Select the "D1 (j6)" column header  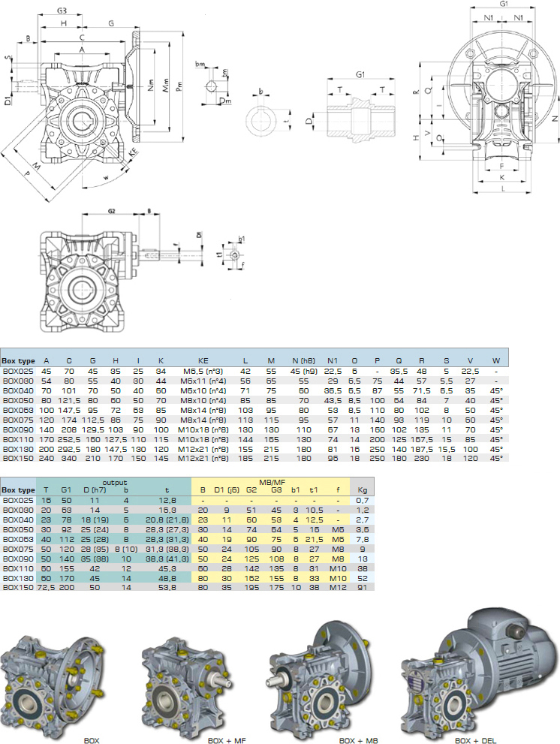click(227, 489)
